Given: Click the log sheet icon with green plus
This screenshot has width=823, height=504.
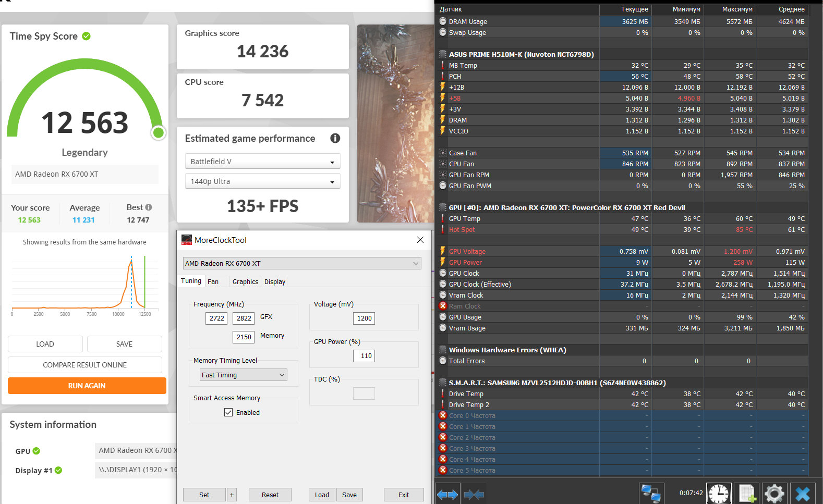Looking at the screenshot, I should click(747, 493).
